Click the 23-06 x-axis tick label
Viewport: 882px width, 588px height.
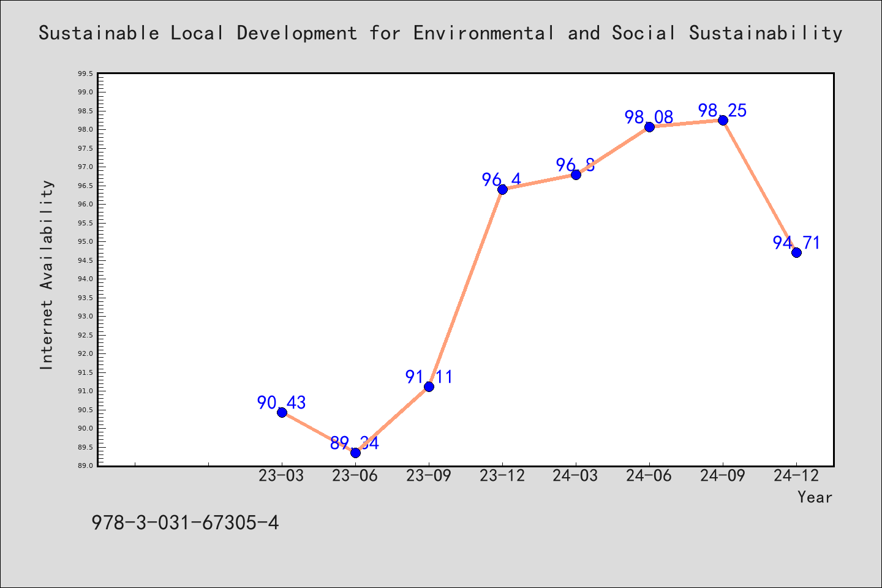(355, 475)
